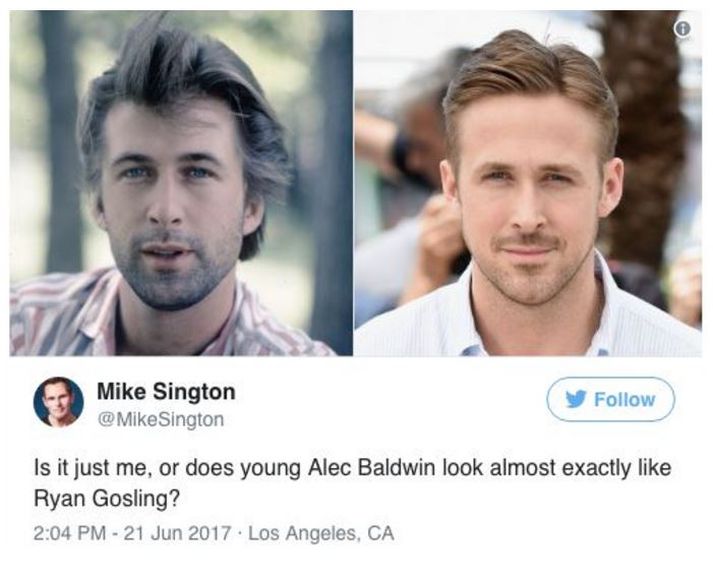This screenshot has height=576, width=713.
Task: Open the right photo of blond man
Action: 528,183
